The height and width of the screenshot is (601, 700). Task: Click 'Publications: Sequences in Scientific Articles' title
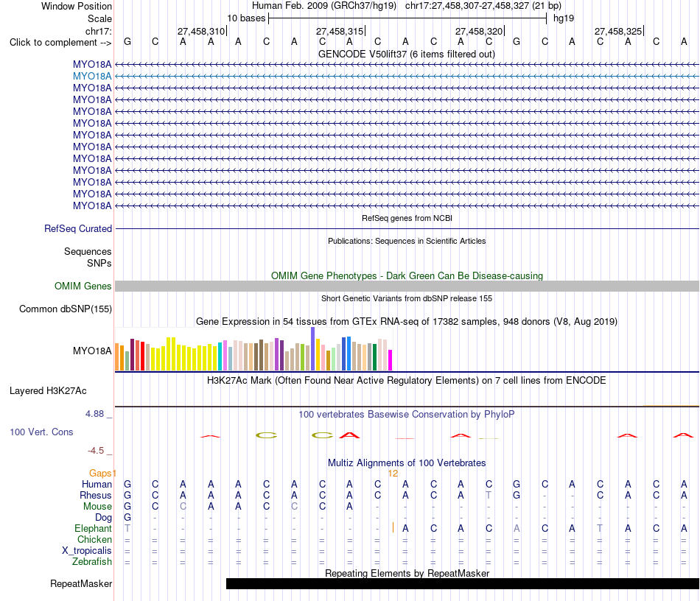point(407,241)
